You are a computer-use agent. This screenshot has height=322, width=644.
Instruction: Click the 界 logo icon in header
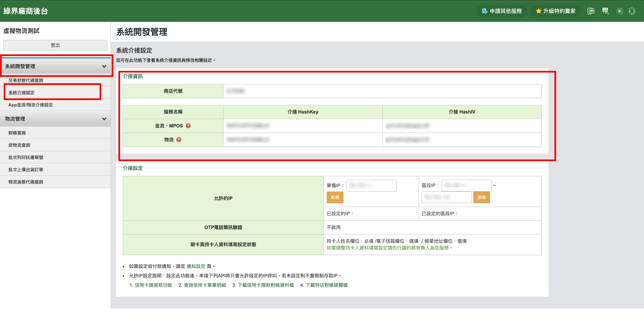tap(605, 11)
